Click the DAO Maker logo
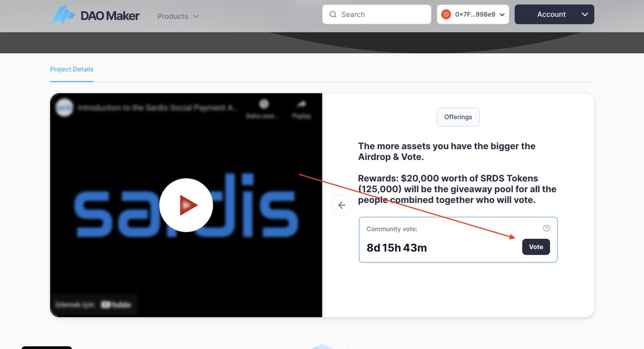The image size is (644, 349). [95, 15]
